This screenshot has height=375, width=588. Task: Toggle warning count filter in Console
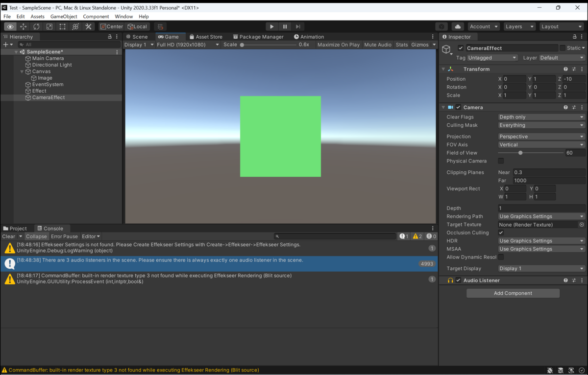coord(417,236)
